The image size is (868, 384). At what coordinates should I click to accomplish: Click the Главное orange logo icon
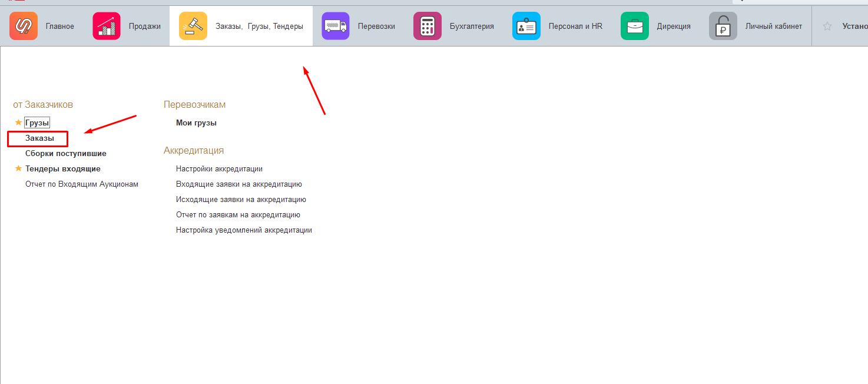tap(24, 26)
